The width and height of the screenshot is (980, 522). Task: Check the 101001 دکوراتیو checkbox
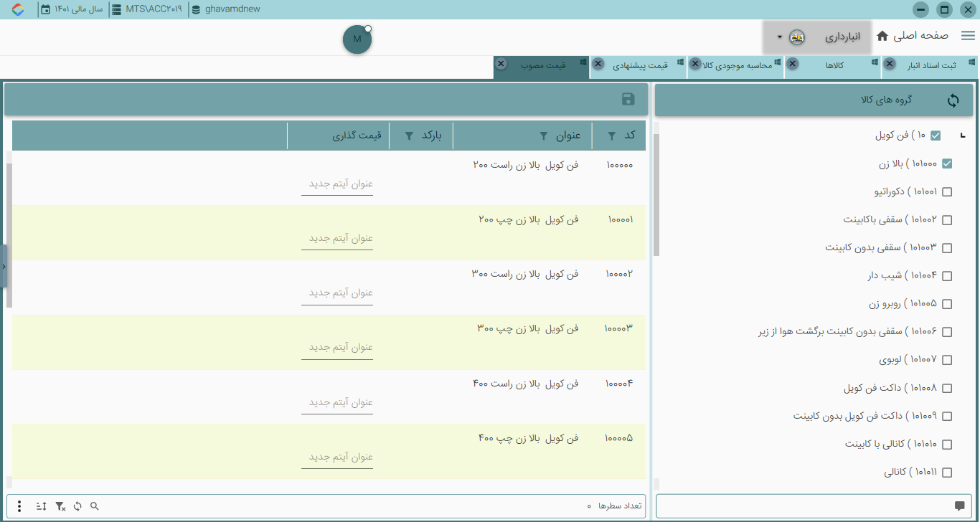947,191
